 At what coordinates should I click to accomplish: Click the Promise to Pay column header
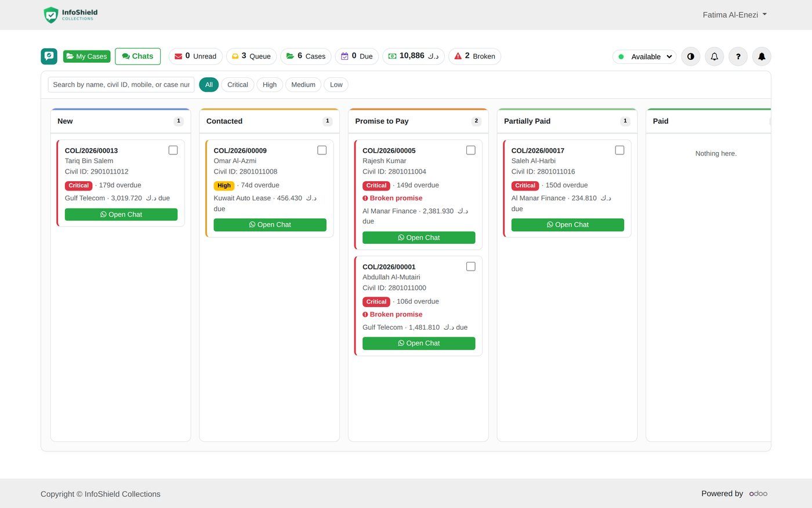pyautogui.click(x=418, y=121)
